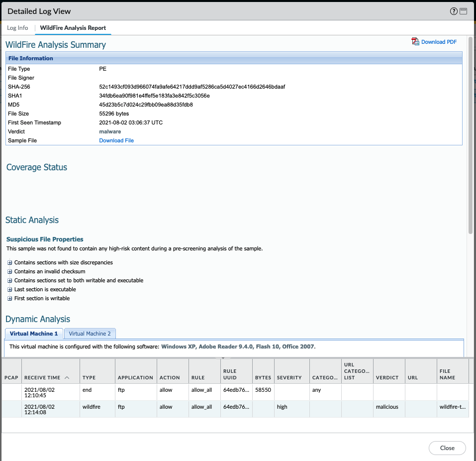
Task: Expand 'Last section is executable' item
Action: [9, 289]
